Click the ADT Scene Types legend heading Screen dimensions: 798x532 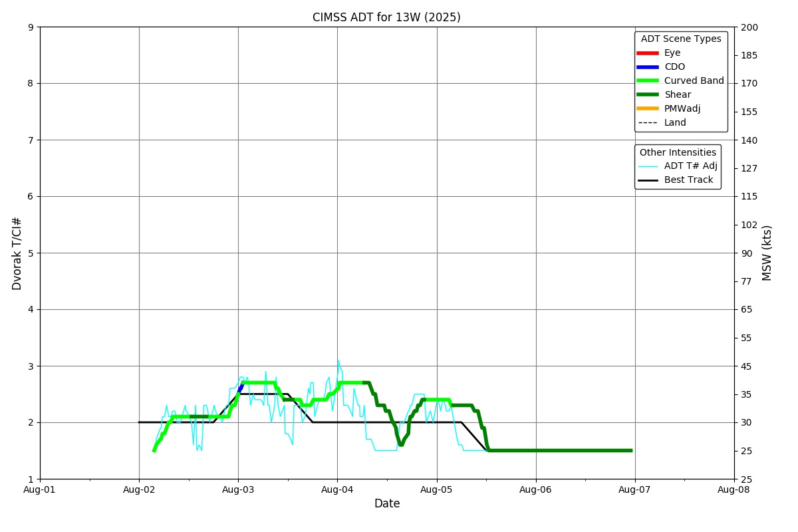[680, 39]
